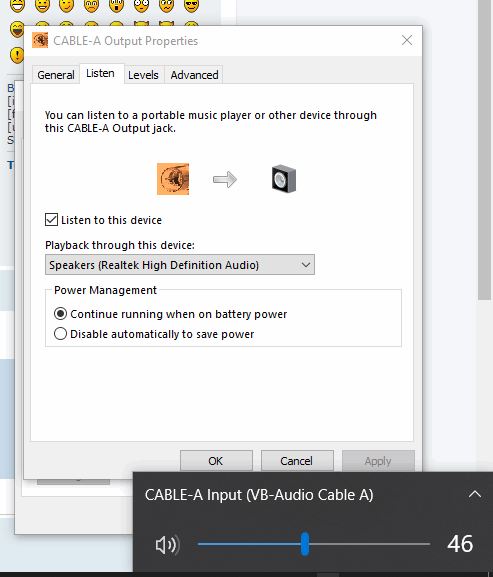Click the CABLE-A icon in title bar
The image size is (493, 577).
coord(40,40)
